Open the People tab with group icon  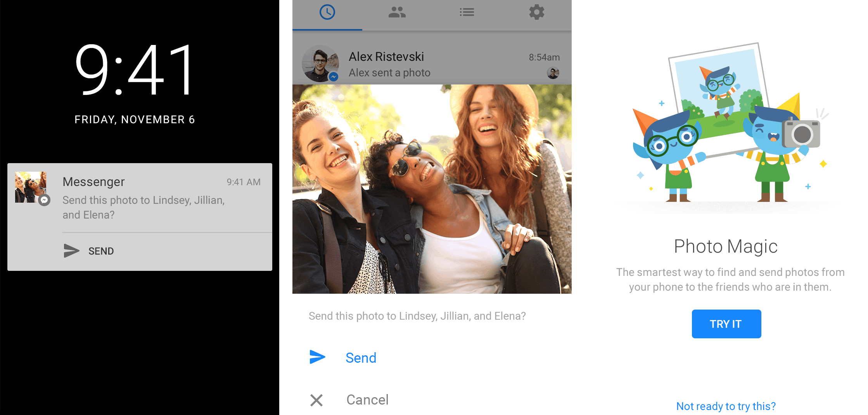[397, 12]
